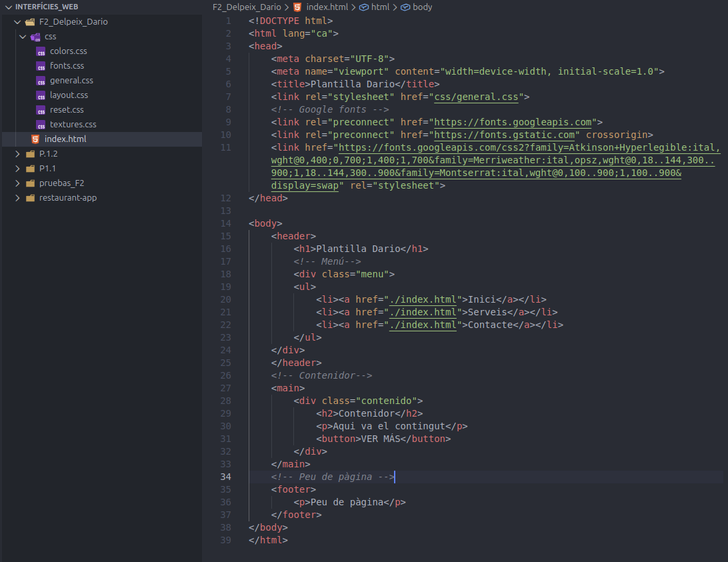Click the HTML5 icon in the breadcrumb bar
The height and width of the screenshot is (562, 728).
[297, 7]
